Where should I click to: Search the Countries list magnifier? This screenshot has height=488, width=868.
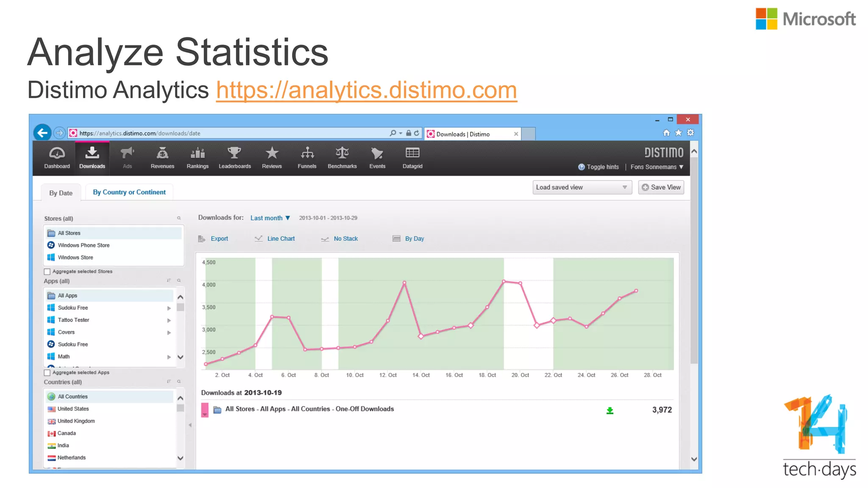pyautogui.click(x=179, y=381)
